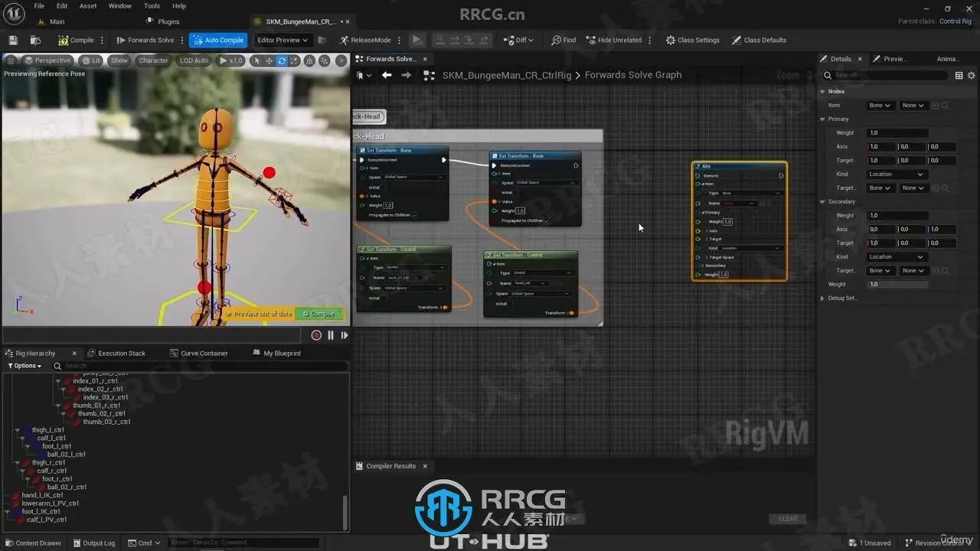Open the Item Bone type dropdown in Details
This screenshot has width=980, height=551.
click(x=879, y=106)
